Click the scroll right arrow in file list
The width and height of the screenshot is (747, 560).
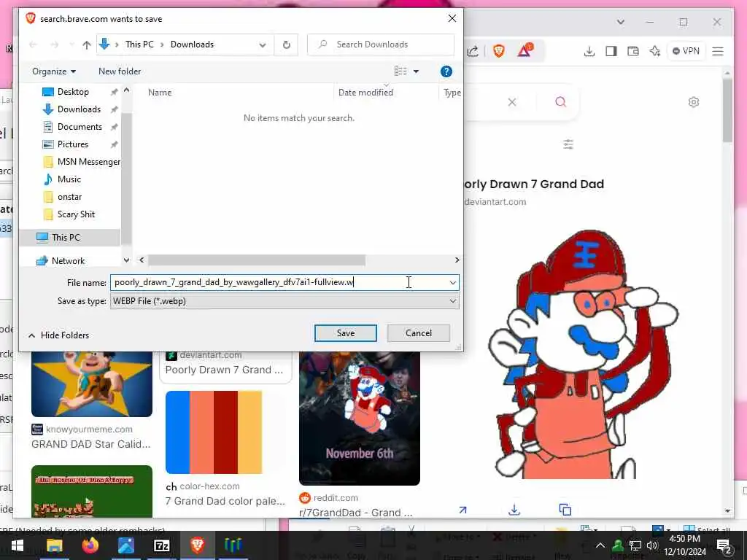tap(457, 260)
